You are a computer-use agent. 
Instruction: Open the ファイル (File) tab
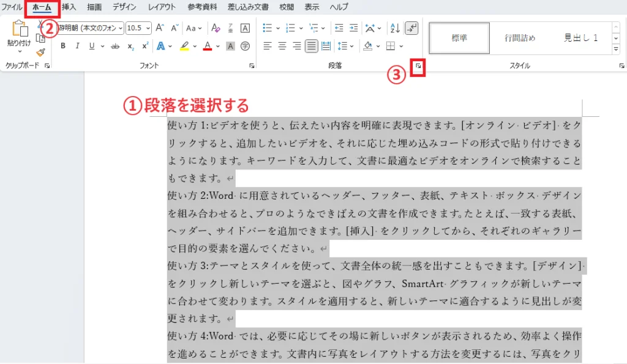11,7
